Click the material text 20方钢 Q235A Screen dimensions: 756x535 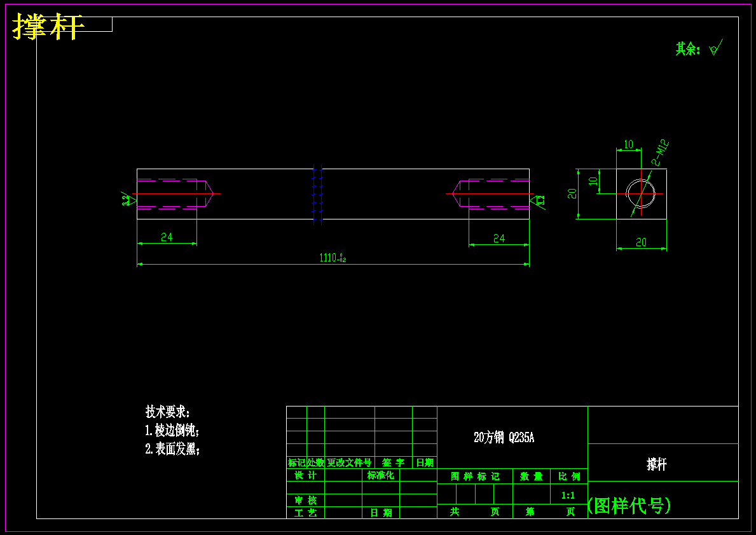(x=504, y=438)
